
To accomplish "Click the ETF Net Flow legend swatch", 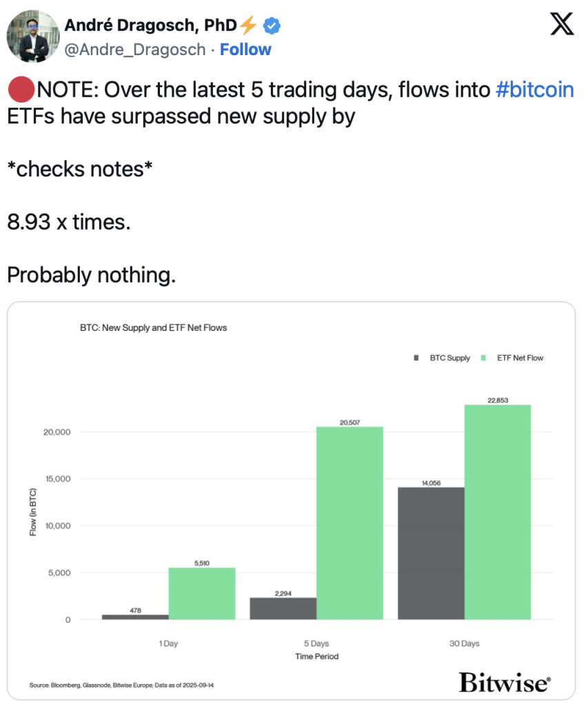I will pyautogui.click(x=483, y=358).
